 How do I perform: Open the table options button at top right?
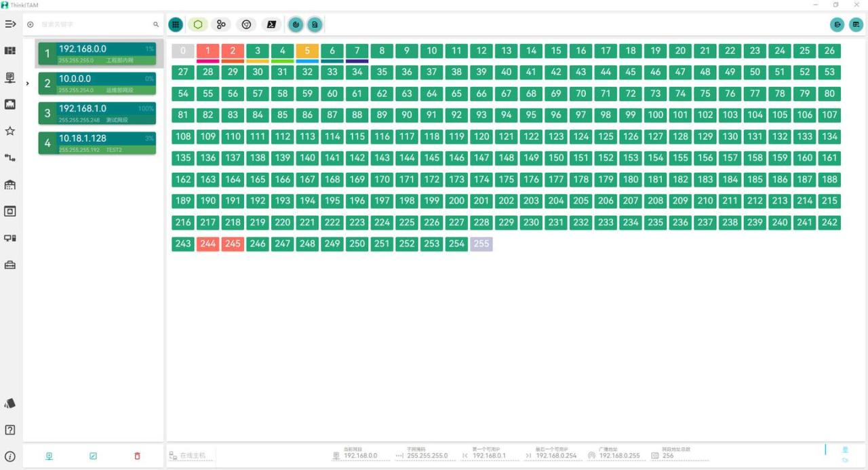point(856,24)
